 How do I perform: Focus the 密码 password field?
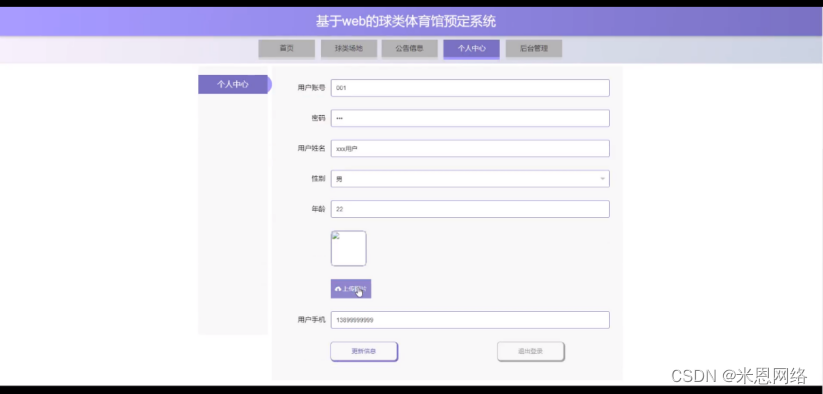[470, 118]
